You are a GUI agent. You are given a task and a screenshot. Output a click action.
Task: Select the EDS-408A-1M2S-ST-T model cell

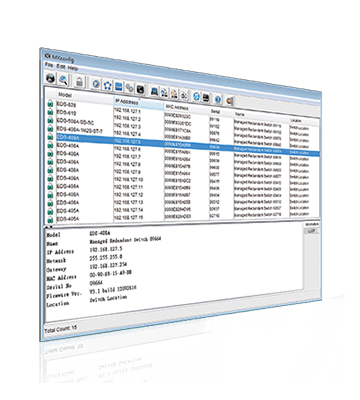coord(80,129)
